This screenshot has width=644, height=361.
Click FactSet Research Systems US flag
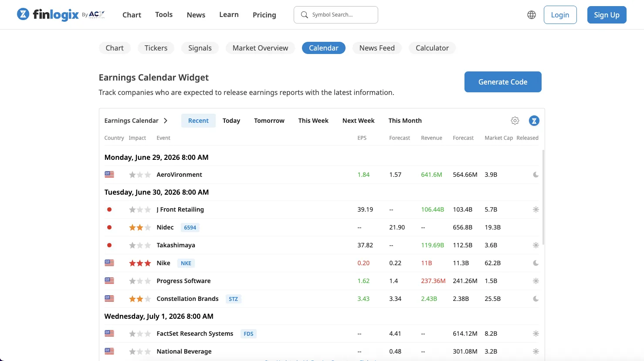pyautogui.click(x=109, y=334)
